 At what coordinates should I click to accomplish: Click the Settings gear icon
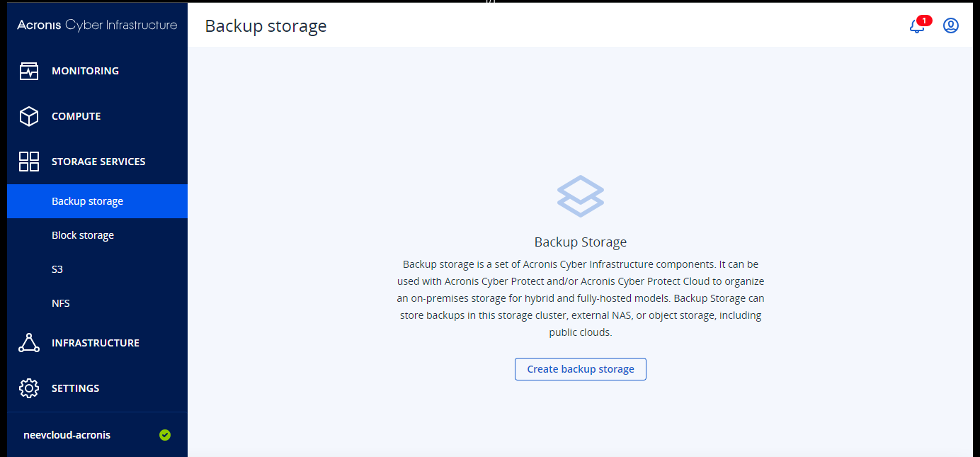(29, 388)
